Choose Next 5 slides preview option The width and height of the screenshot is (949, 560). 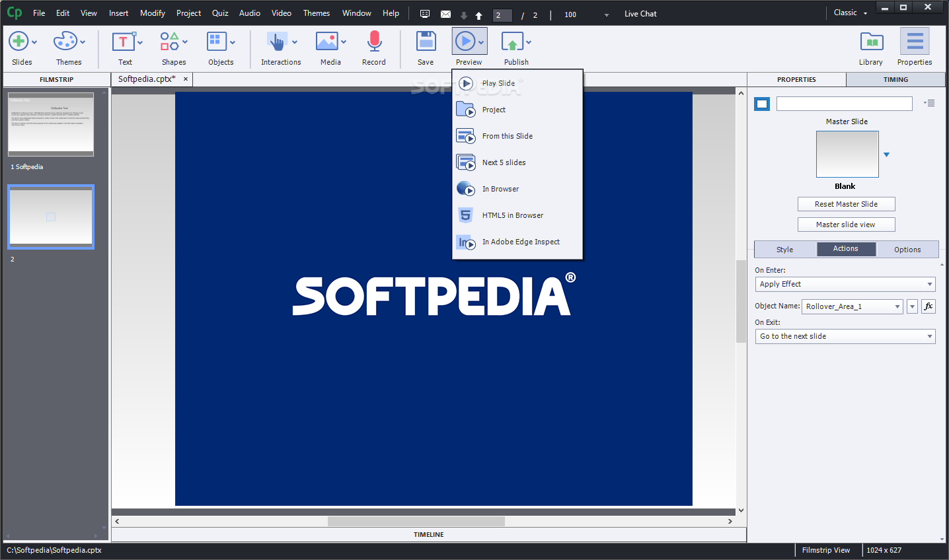pos(517,162)
